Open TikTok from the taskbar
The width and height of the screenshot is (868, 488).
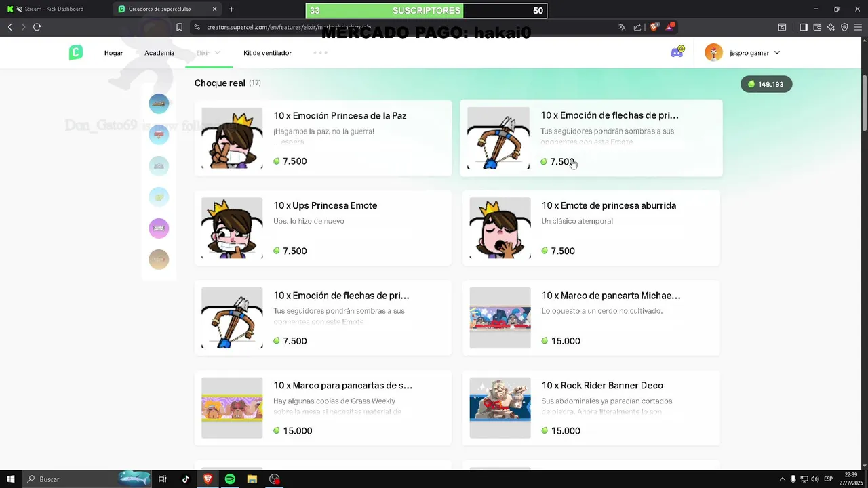(x=185, y=479)
